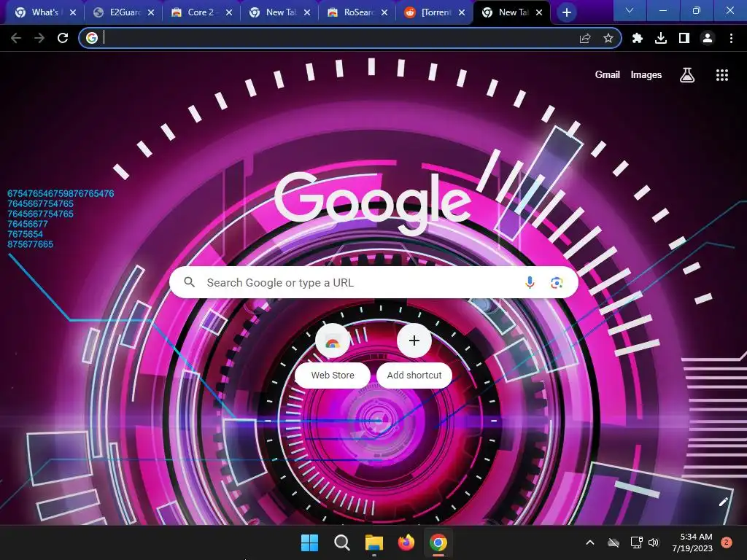Close the [Torrent tab
The height and width of the screenshot is (560, 747).
462,12
